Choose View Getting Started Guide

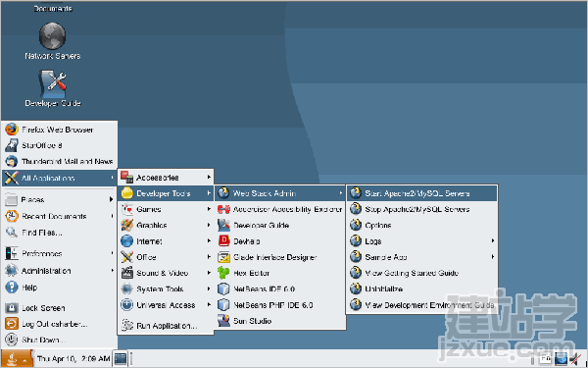coord(421,273)
